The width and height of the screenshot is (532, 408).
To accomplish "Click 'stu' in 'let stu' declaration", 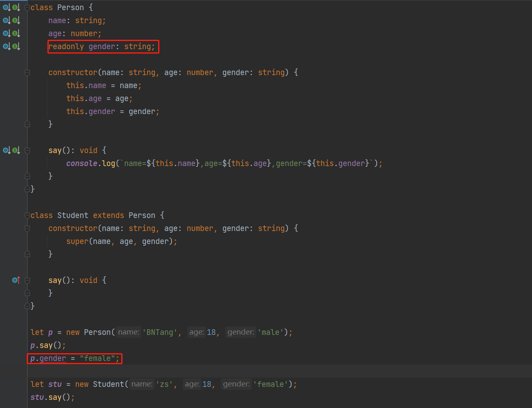I will tap(55, 384).
